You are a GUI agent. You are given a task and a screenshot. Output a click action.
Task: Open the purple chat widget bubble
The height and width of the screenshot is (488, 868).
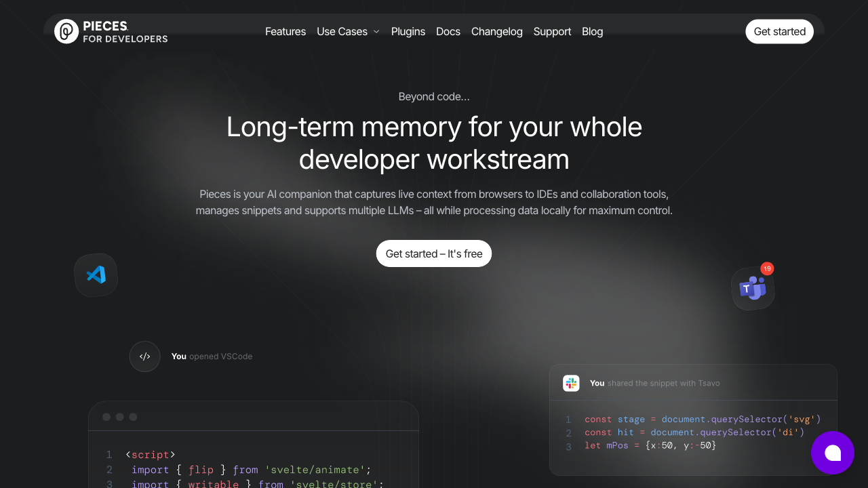833,453
